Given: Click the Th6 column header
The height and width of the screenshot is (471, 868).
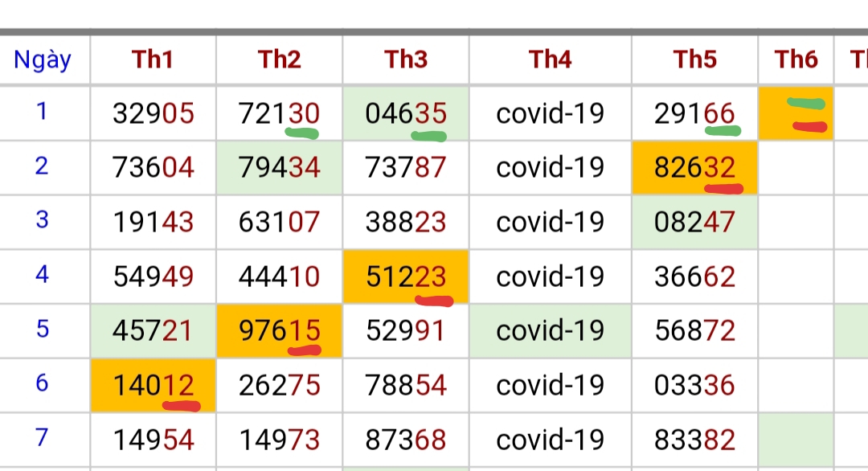Looking at the screenshot, I should point(796,59).
